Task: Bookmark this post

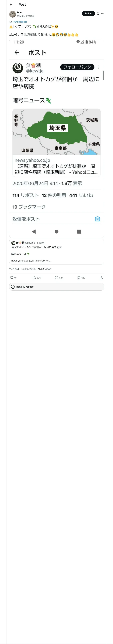Action: [79, 278]
